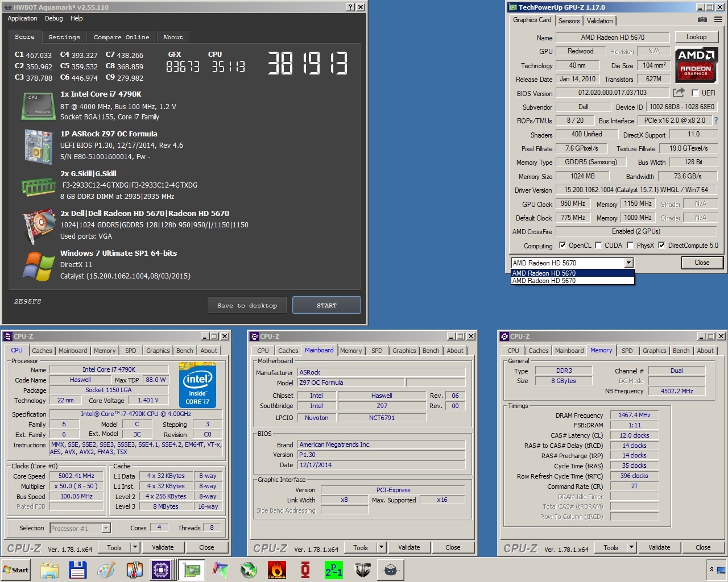Click the Aquamark help question mark button

pos(351,7)
